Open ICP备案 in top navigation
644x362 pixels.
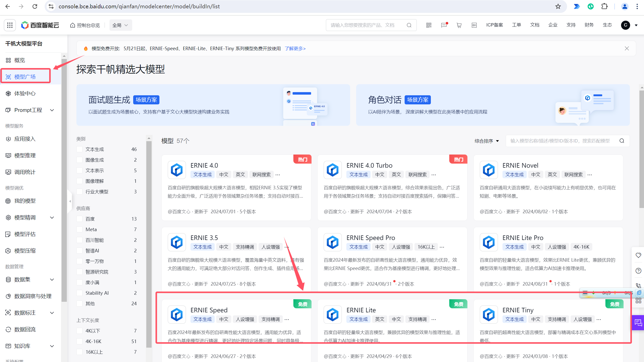tap(494, 25)
